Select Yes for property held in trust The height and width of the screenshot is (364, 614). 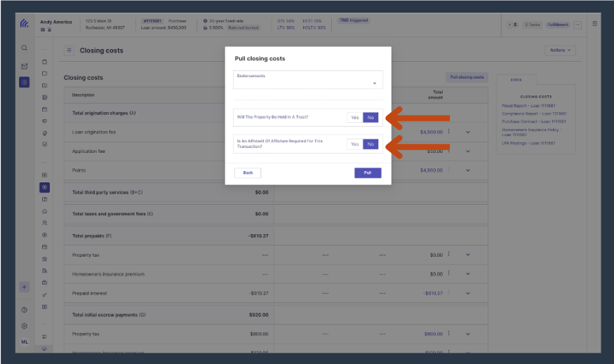(355, 117)
